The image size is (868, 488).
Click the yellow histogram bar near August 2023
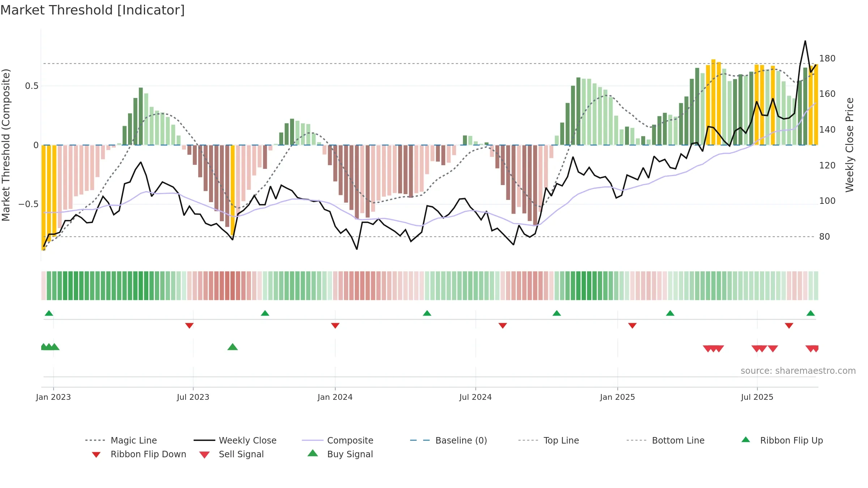coord(233,191)
